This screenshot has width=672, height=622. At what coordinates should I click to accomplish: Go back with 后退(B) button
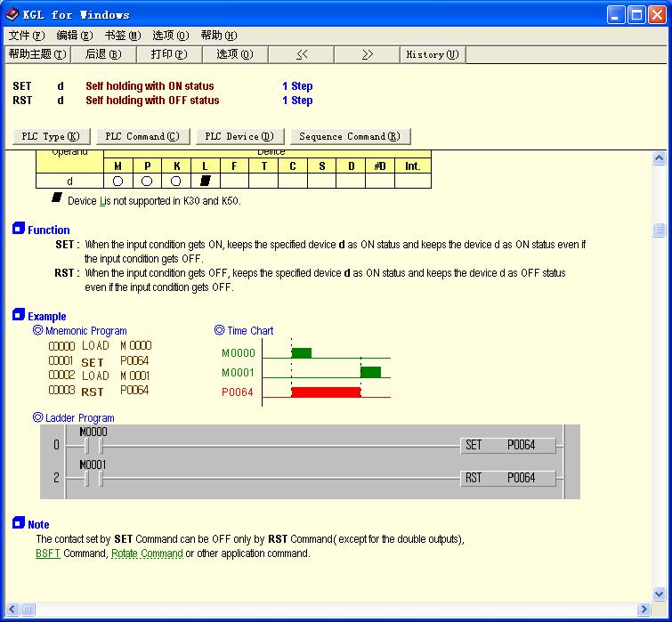click(x=103, y=54)
